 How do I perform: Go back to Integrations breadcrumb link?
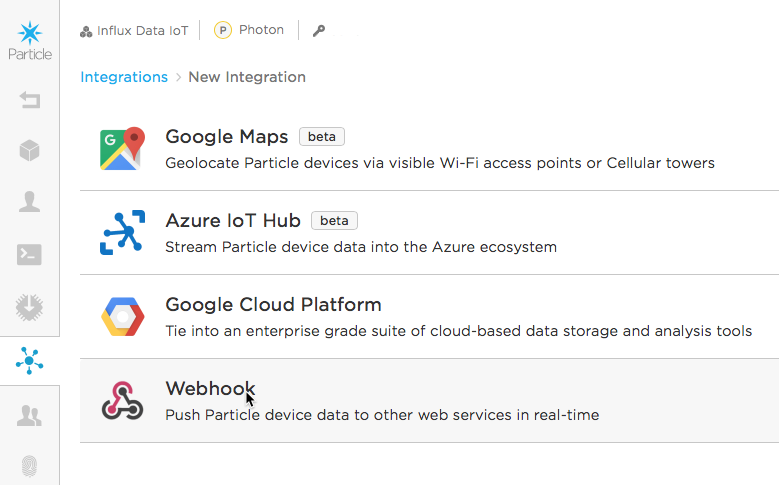click(x=124, y=77)
